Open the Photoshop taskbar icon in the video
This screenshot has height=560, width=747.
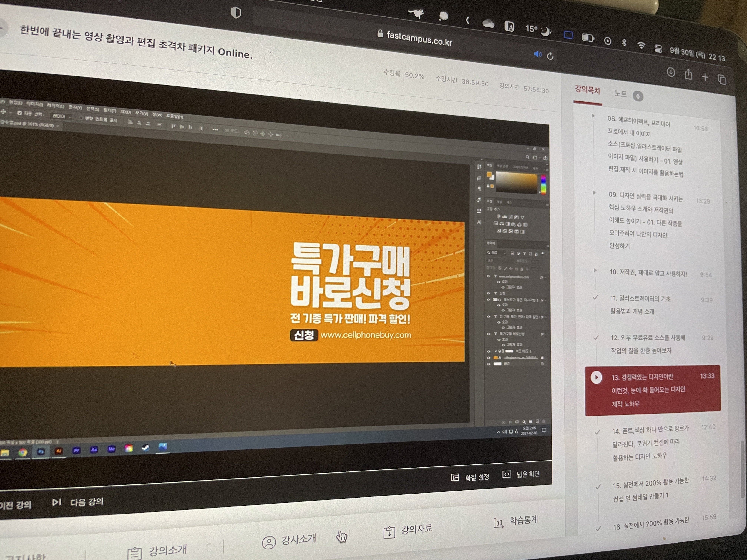pos(41,452)
